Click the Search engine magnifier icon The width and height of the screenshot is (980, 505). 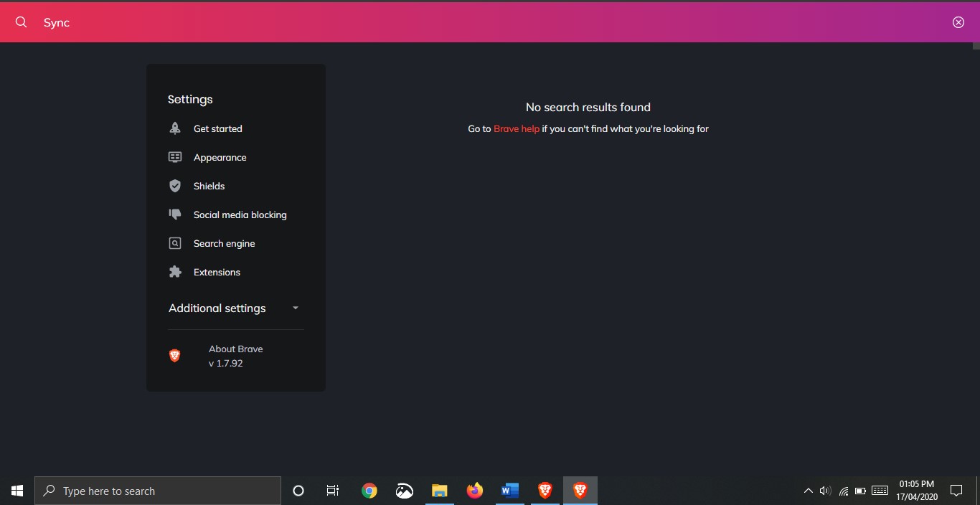click(x=175, y=243)
